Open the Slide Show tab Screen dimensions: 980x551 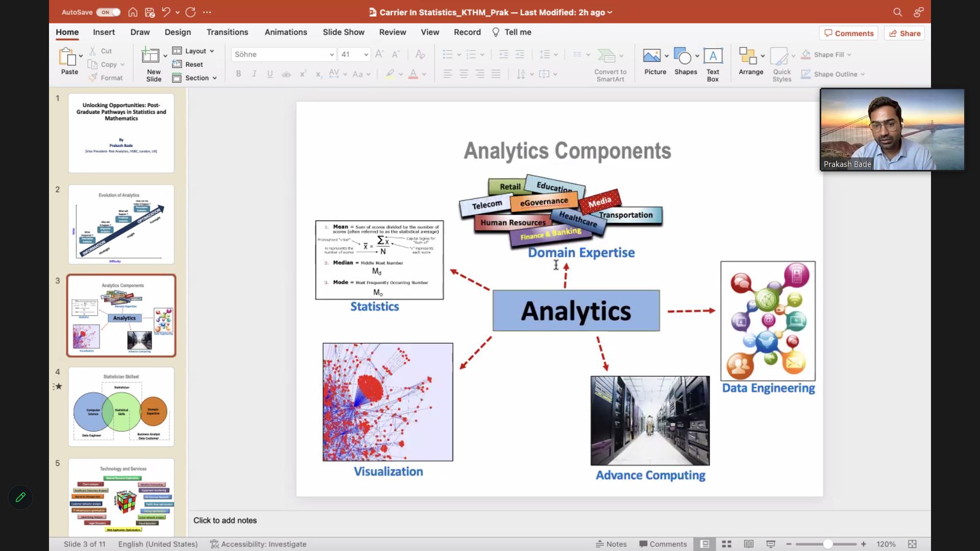(344, 32)
